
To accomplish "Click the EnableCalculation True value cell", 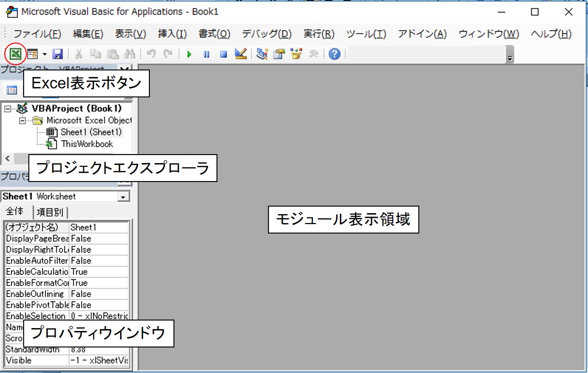I will pyautogui.click(x=99, y=272).
